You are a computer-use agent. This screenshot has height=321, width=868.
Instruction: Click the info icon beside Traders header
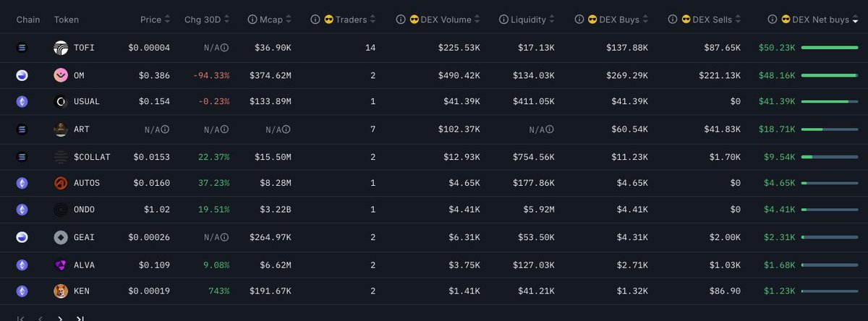[x=315, y=20]
